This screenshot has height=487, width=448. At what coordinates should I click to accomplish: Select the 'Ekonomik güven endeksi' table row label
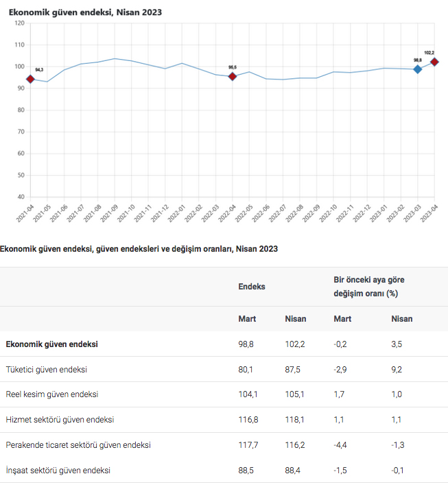pos(52,344)
